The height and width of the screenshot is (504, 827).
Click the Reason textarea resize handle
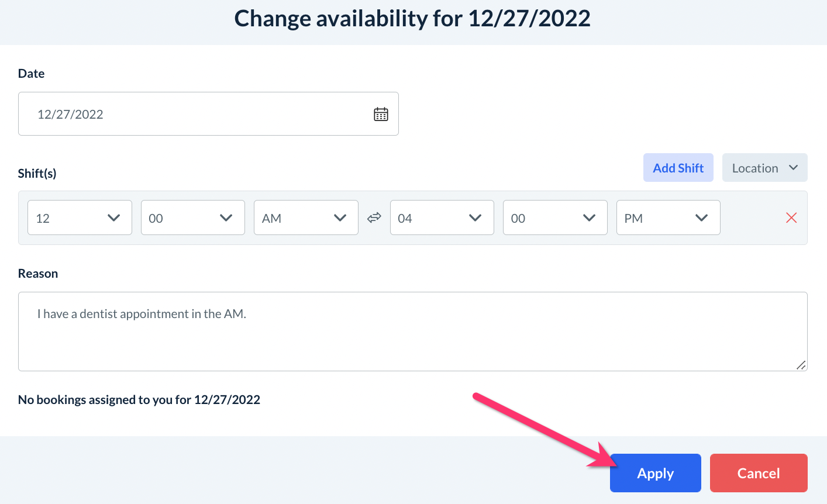[x=801, y=365]
